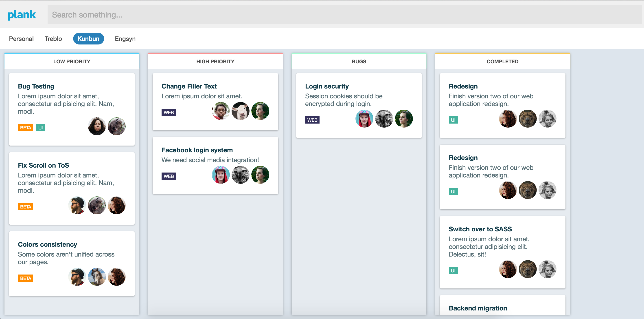This screenshot has height=319, width=644.
Task: Select the Engsyn board tab
Action: [125, 39]
